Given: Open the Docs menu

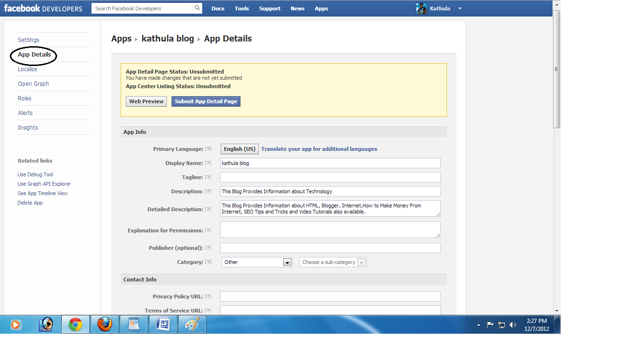Looking at the screenshot, I should coord(218,8).
